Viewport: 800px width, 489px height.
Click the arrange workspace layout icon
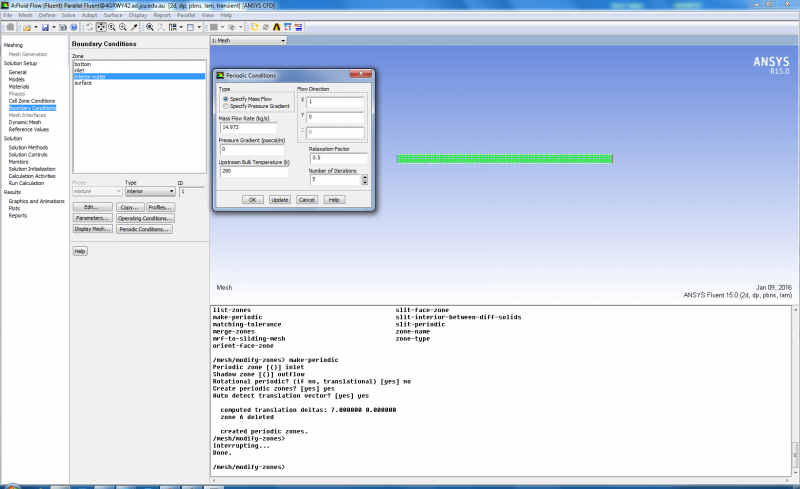pyautogui.click(x=173, y=27)
